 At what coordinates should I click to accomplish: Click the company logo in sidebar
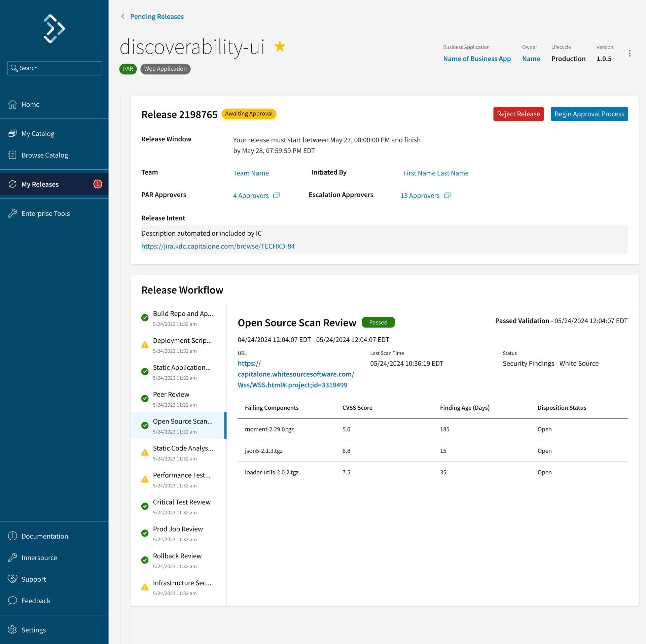point(54,29)
